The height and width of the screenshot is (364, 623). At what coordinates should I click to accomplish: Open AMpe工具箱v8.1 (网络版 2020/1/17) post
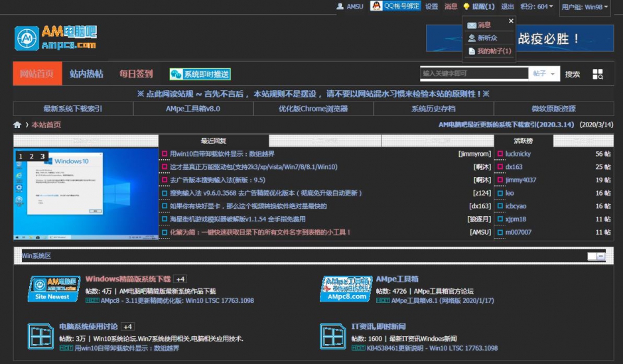[443, 300]
